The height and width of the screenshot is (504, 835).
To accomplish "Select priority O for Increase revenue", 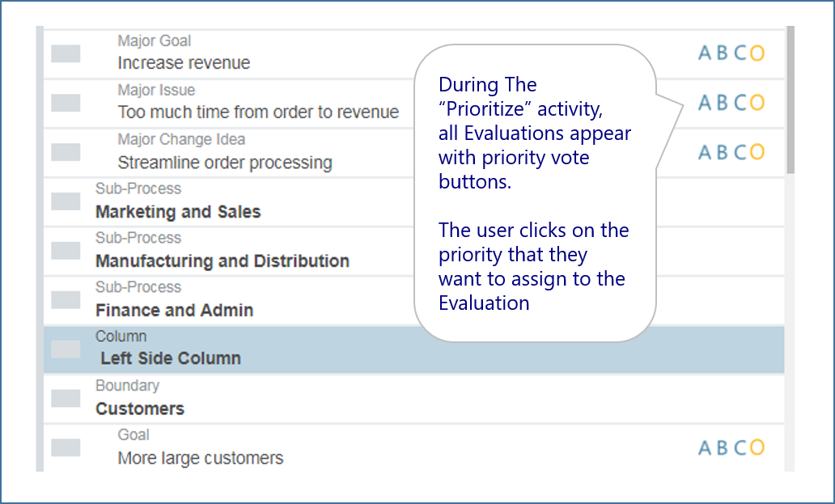I will point(757,53).
